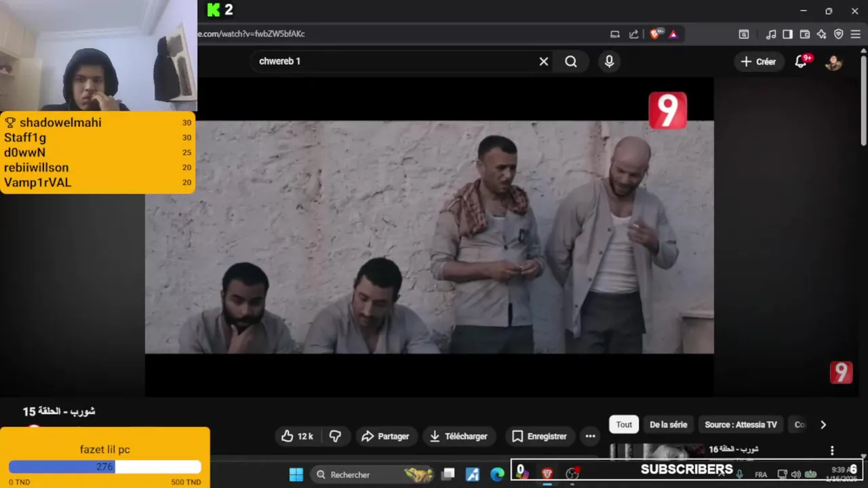The height and width of the screenshot is (488, 868).
Task: Click the tab search icon in the toolbar
Action: (x=744, y=34)
